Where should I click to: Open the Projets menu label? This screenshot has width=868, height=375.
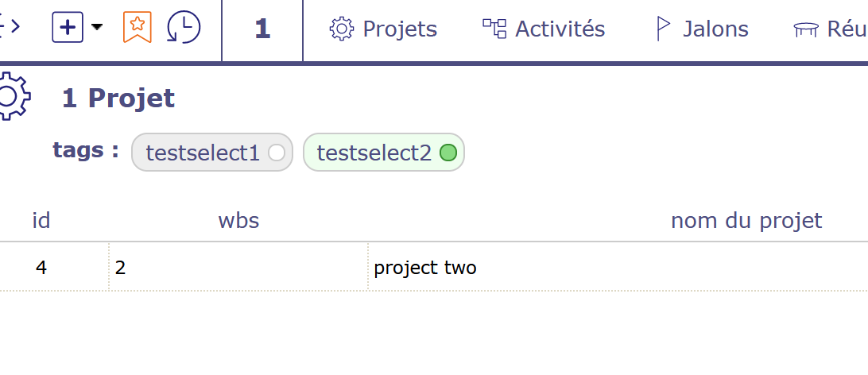pyautogui.click(x=400, y=29)
